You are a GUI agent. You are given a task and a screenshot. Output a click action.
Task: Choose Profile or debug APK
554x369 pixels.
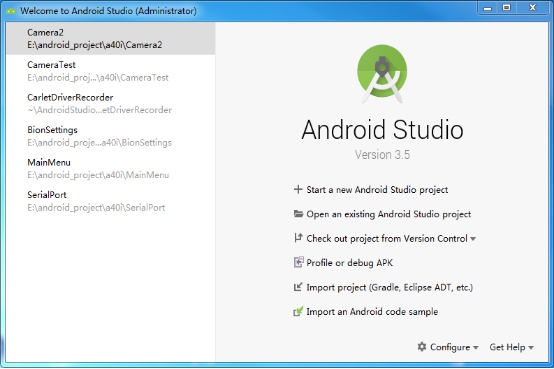tap(349, 263)
